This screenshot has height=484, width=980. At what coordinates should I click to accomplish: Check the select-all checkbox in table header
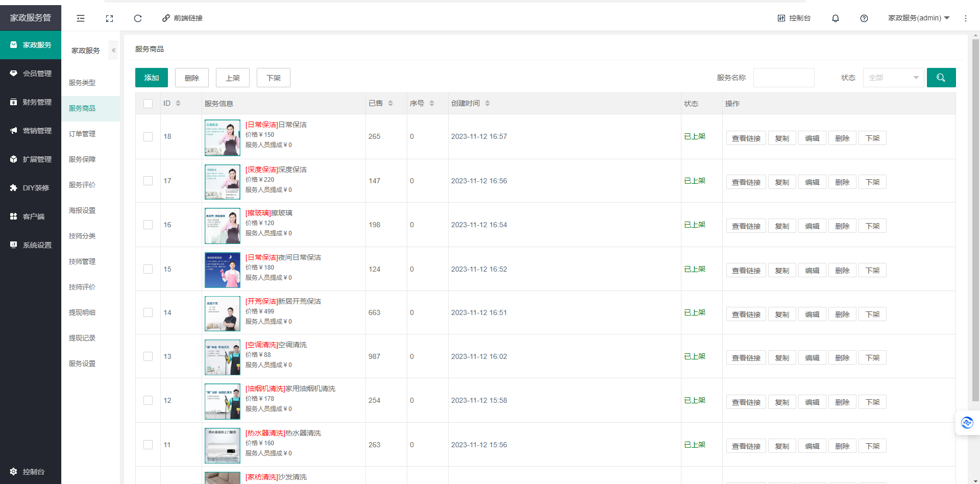pyautogui.click(x=148, y=104)
